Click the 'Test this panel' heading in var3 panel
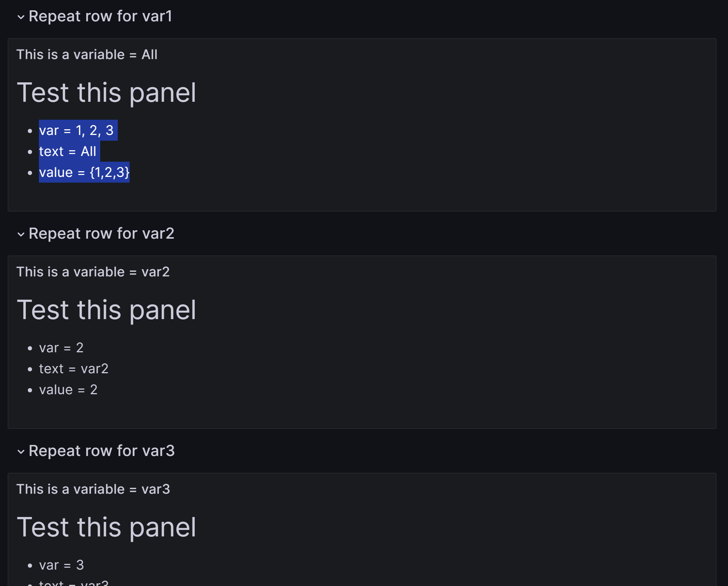The width and height of the screenshot is (728, 586). tap(107, 527)
